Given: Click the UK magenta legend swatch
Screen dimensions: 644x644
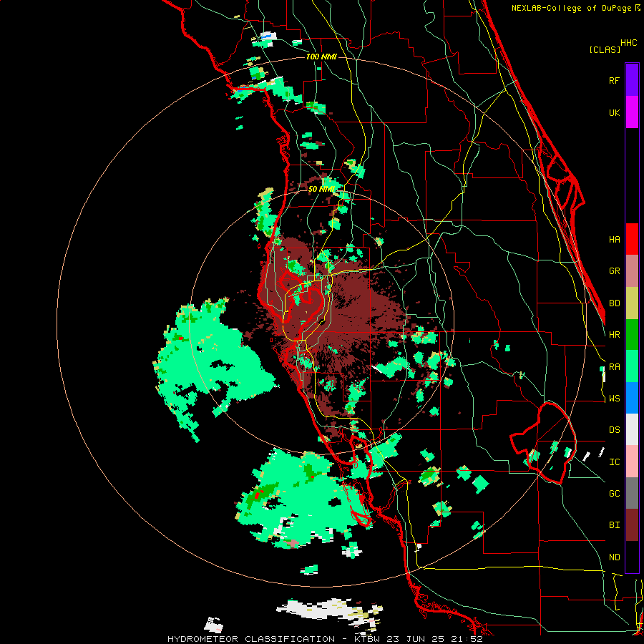Looking at the screenshot, I should tap(632, 112).
